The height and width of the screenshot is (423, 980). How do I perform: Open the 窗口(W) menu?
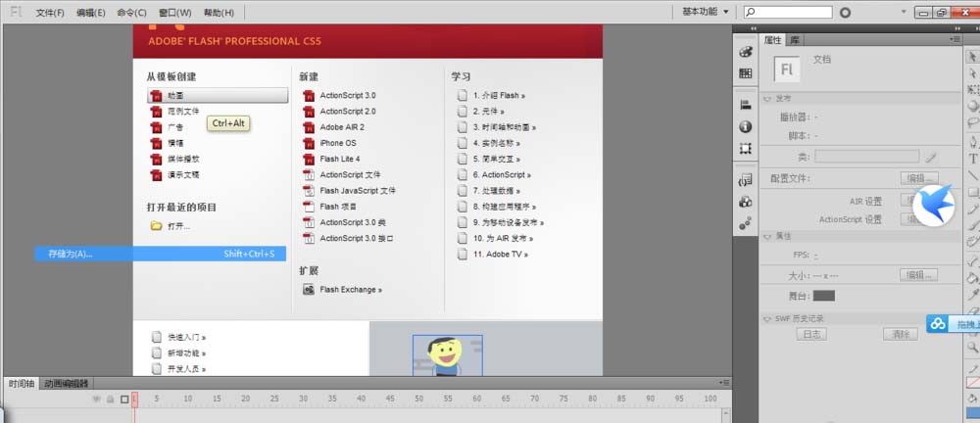coord(175,13)
